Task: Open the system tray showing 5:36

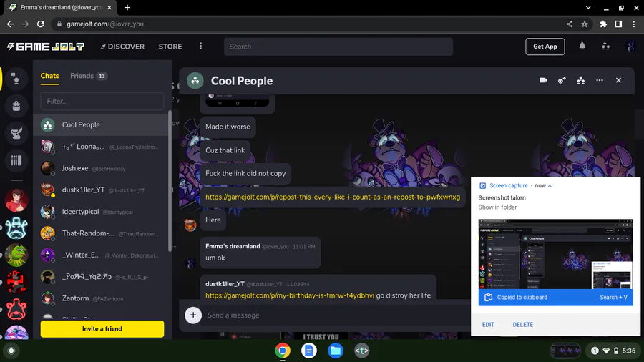Action: 614,351
